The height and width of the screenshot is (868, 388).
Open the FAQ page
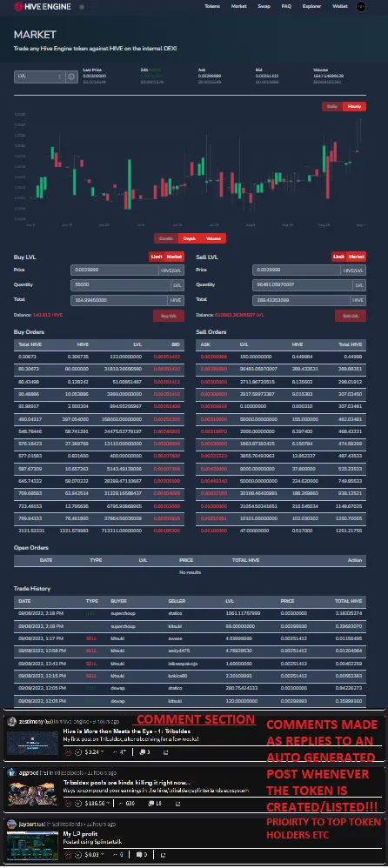tap(286, 6)
